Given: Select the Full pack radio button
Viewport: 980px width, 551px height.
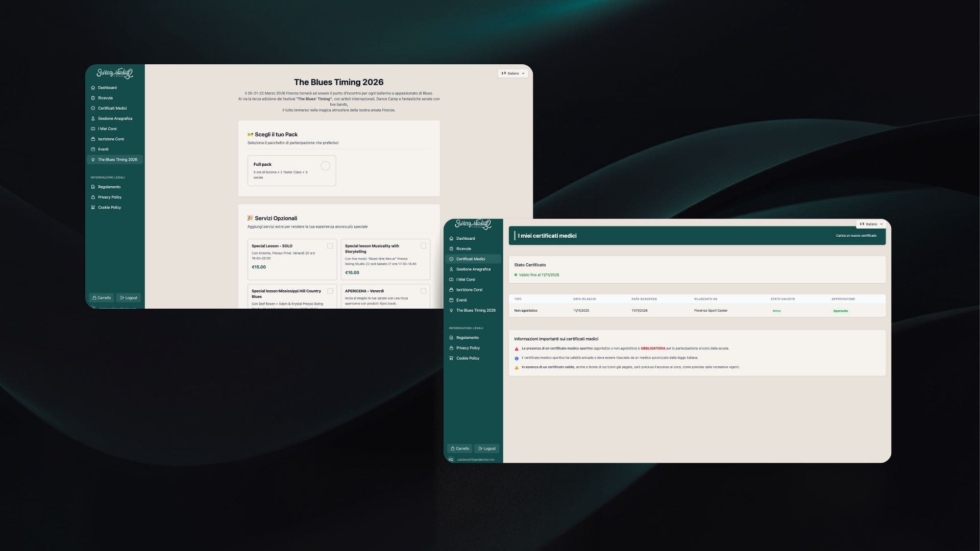Looking at the screenshot, I should coord(325,166).
